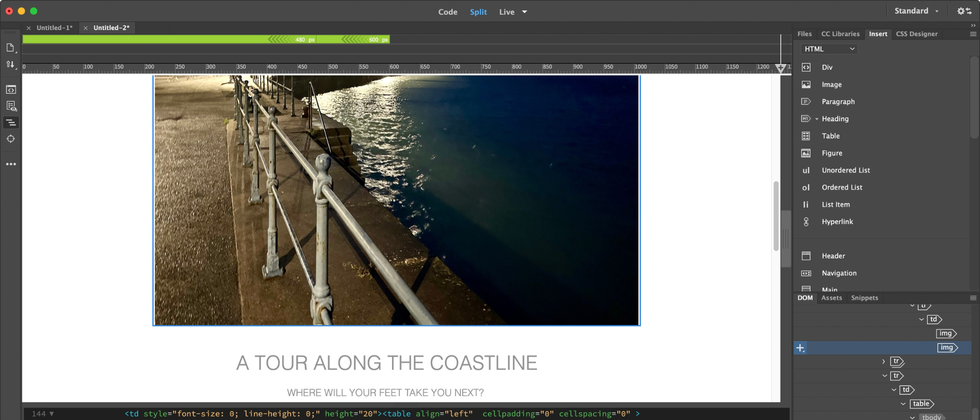Select the Inspect mode crosshair icon
Image resolution: width=980 pixels, height=420 pixels.
[11, 139]
